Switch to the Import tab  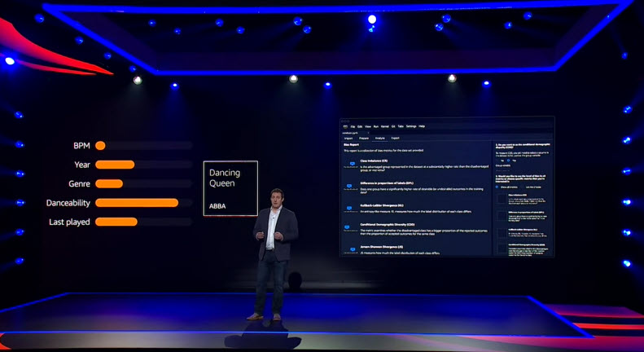pos(348,139)
